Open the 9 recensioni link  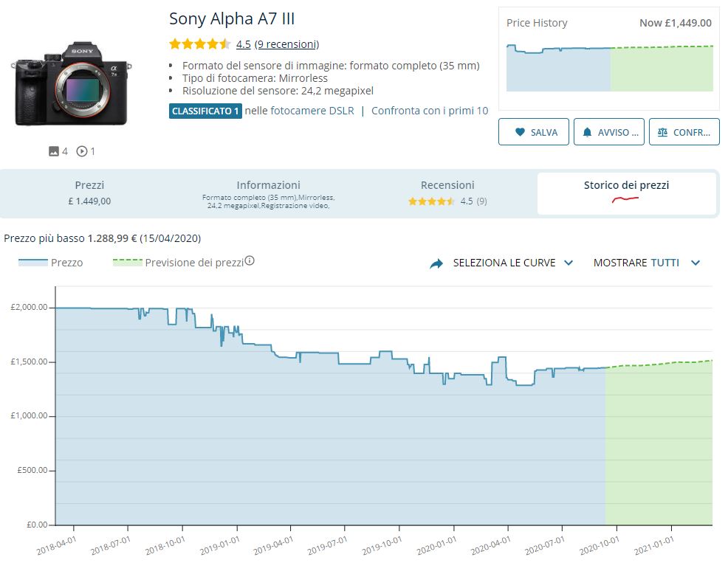[287, 44]
